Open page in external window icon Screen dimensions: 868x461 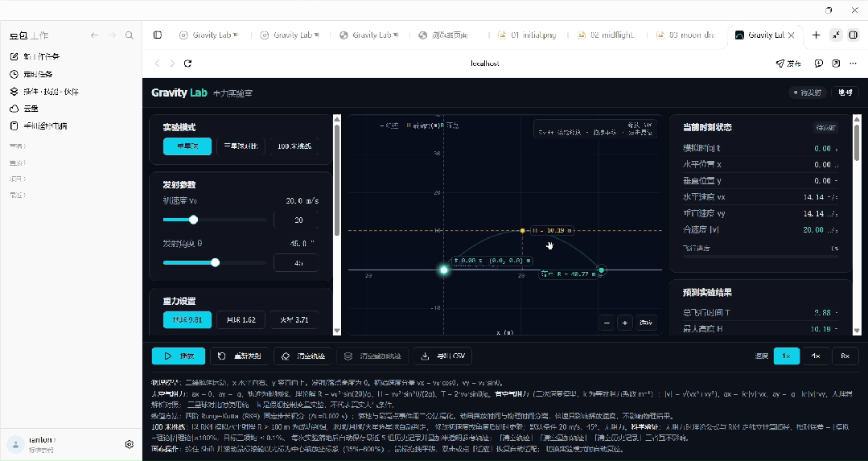click(836, 64)
